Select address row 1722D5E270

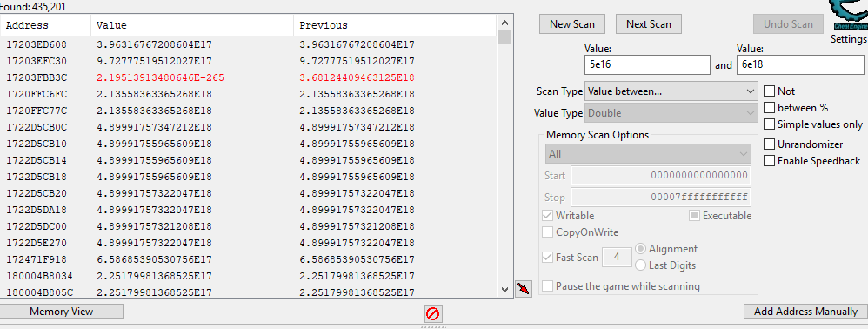[x=248, y=243]
